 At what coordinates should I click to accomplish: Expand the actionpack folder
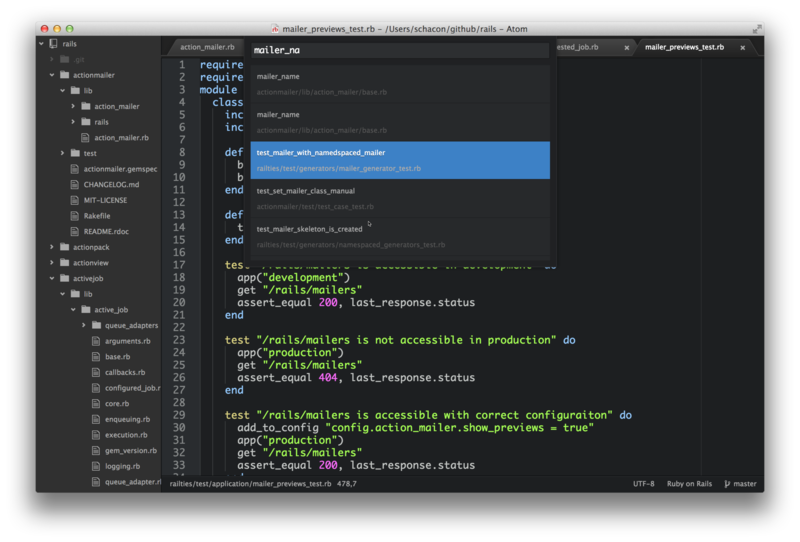click(51, 247)
